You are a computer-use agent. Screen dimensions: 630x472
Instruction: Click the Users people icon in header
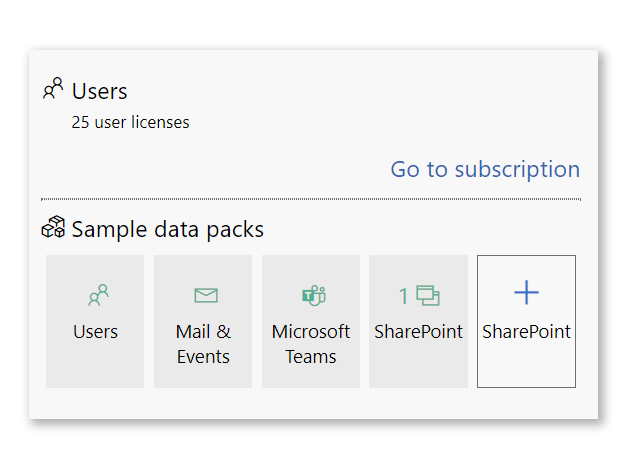click(53, 90)
